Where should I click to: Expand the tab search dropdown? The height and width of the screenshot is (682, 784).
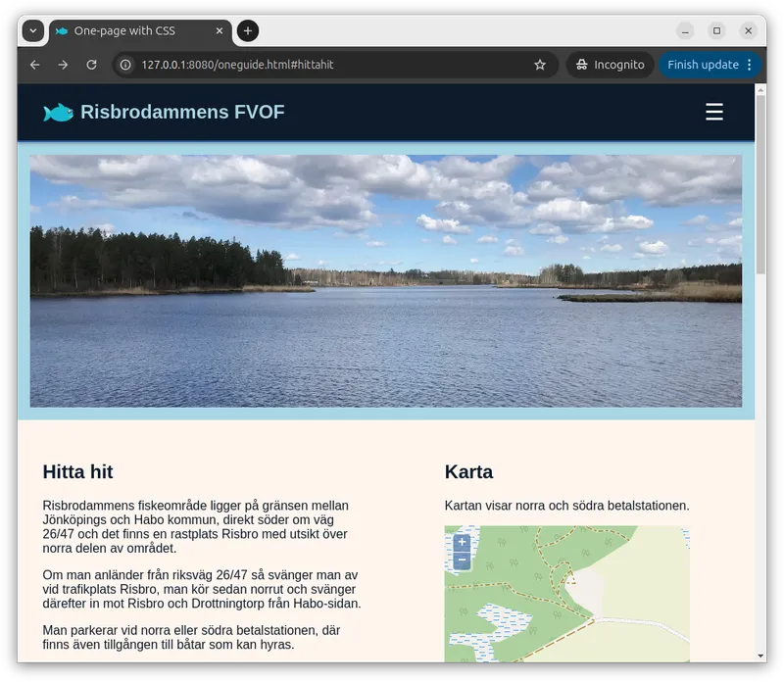pos(33,31)
